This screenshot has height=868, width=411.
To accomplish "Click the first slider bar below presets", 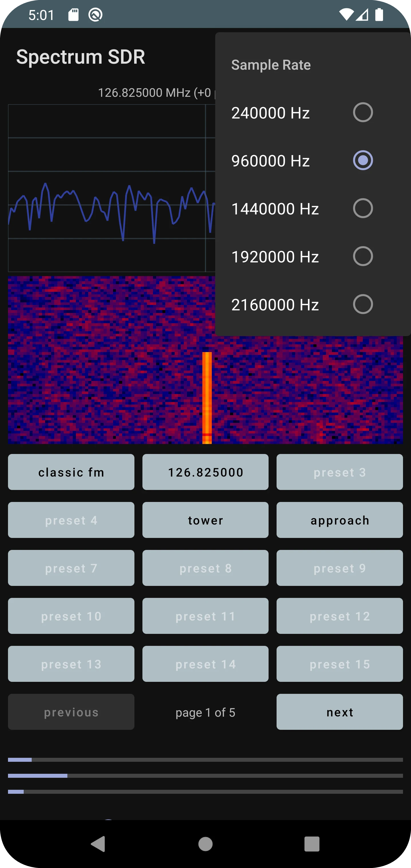I will click(x=205, y=760).
